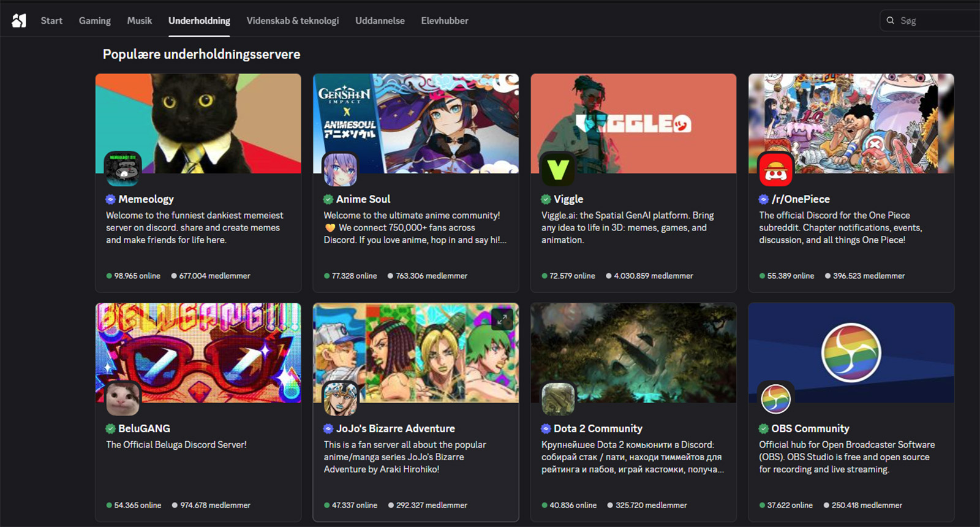Viewport: 980px width, 527px height.
Task: Select the green V Viggle server avatar
Action: point(557,169)
